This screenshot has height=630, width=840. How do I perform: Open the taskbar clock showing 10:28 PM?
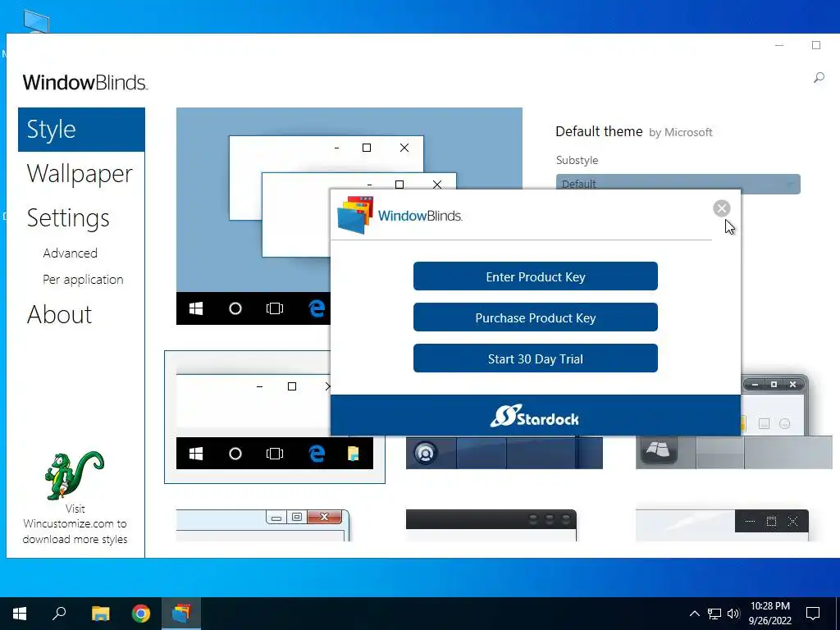click(769, 614)
